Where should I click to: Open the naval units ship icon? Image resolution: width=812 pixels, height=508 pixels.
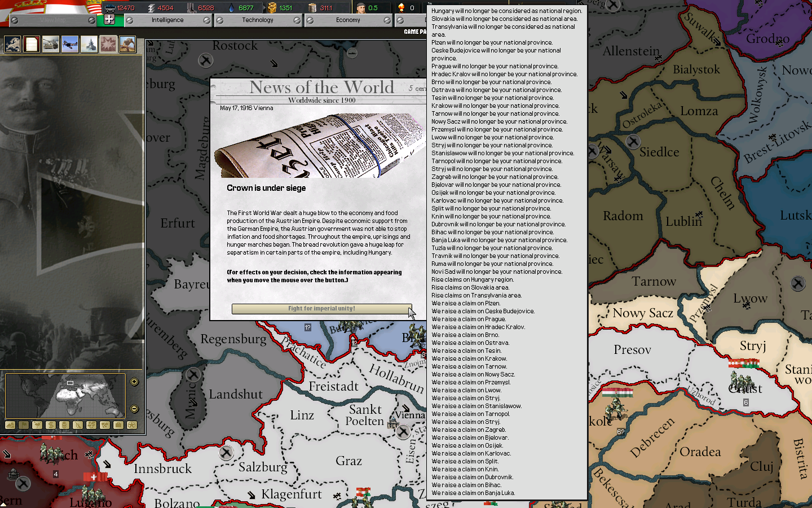coord(89,44)
